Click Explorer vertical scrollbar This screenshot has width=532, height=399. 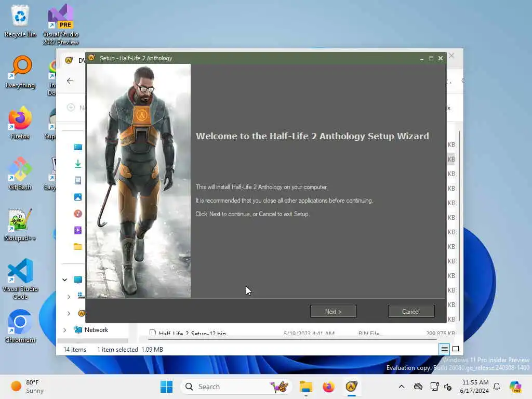[x=459, y=225]
